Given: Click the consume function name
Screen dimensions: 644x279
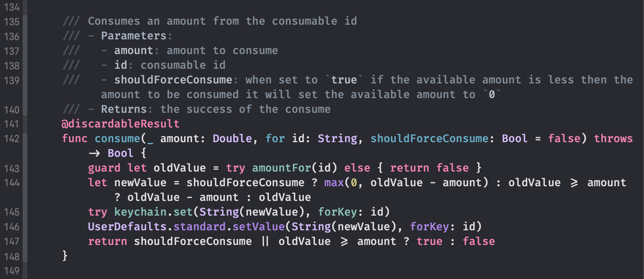Looking at the screenshot, I should tap(117, 138).
